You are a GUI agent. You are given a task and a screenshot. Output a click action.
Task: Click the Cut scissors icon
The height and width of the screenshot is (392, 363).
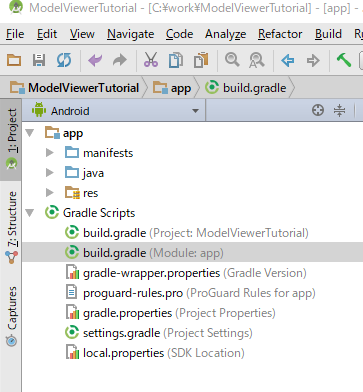(151, 60)
